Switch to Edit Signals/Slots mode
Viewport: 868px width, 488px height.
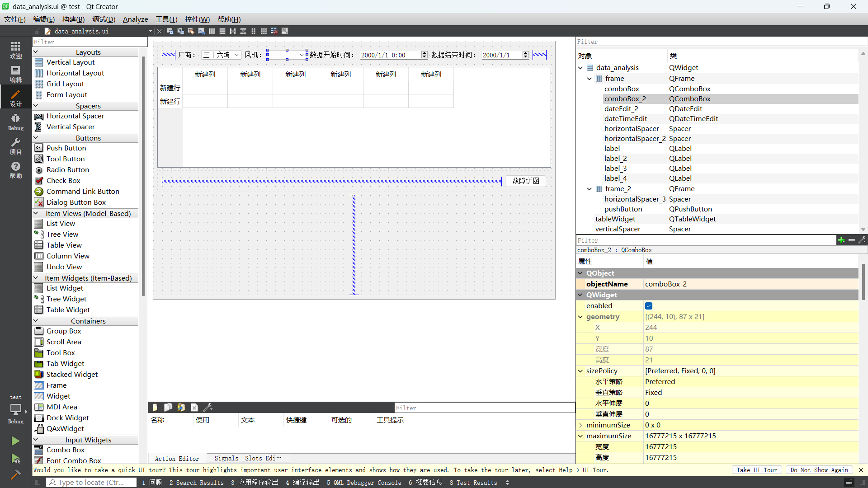(180, 31)
